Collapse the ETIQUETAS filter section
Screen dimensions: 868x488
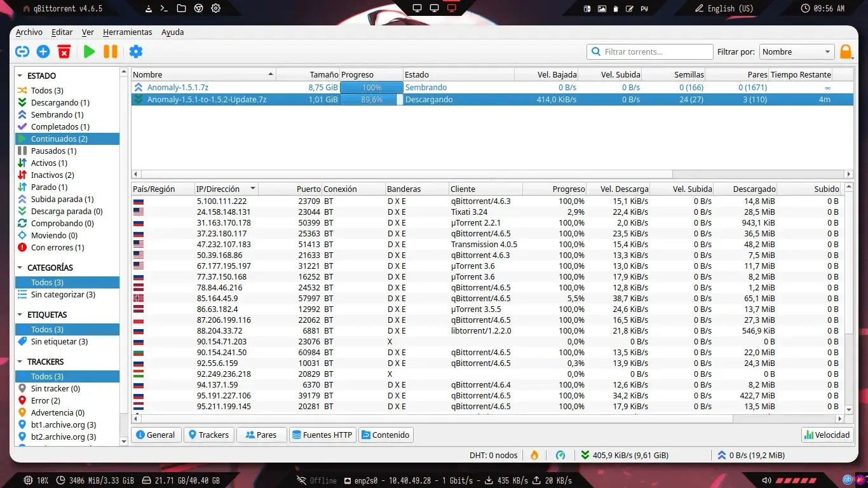[20, 315]
